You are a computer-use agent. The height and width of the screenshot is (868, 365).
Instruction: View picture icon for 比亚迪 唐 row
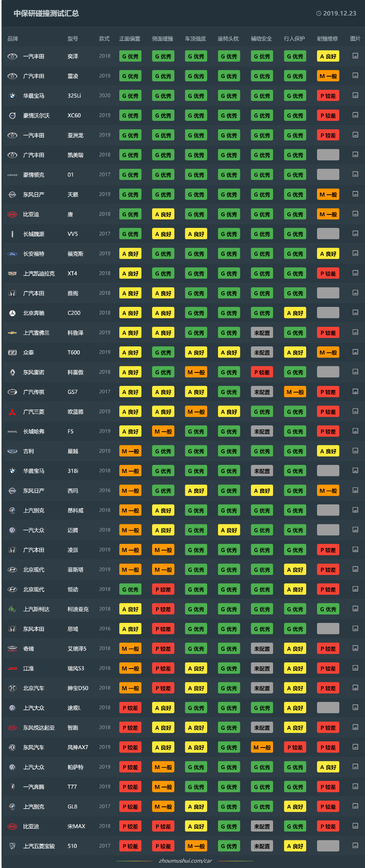pyautogui.click(x=355, y=214)
